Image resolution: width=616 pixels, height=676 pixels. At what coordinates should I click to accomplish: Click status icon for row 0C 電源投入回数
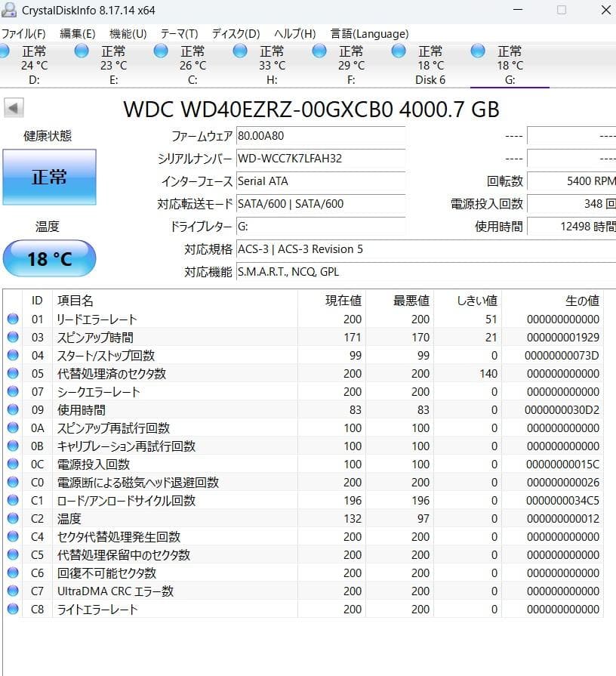13,464
